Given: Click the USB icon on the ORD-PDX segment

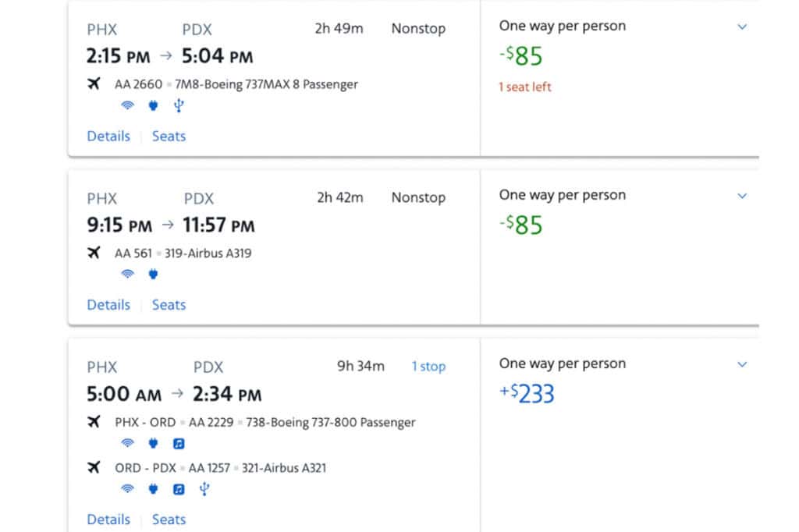Looking at the screenshot, I should coord(204,489).
